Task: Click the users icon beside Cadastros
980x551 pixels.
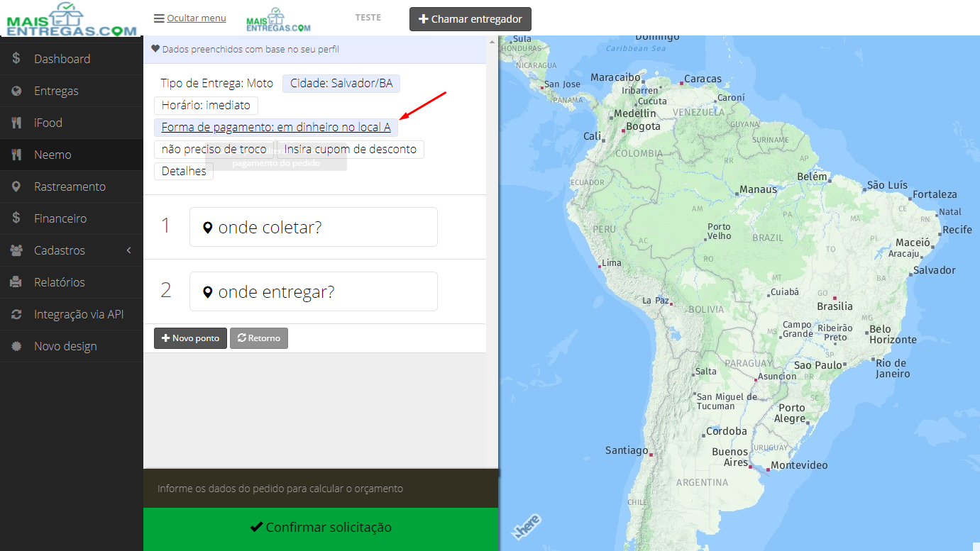Action: pos(16,250)
